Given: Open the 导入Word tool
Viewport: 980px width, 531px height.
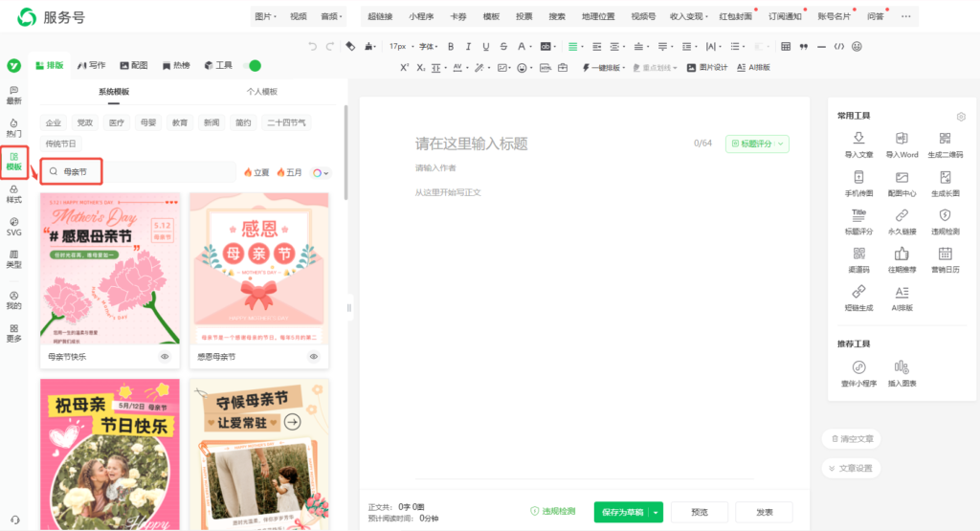Looking at the screenshot, I should (902, 144).
